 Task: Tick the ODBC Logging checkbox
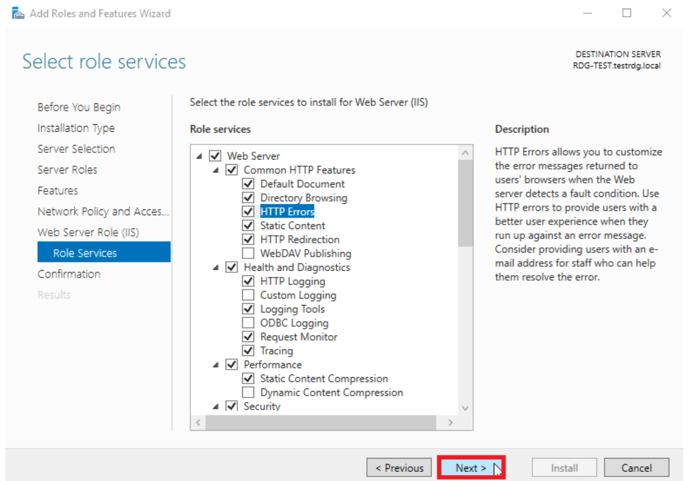click(x=248, y=323)
